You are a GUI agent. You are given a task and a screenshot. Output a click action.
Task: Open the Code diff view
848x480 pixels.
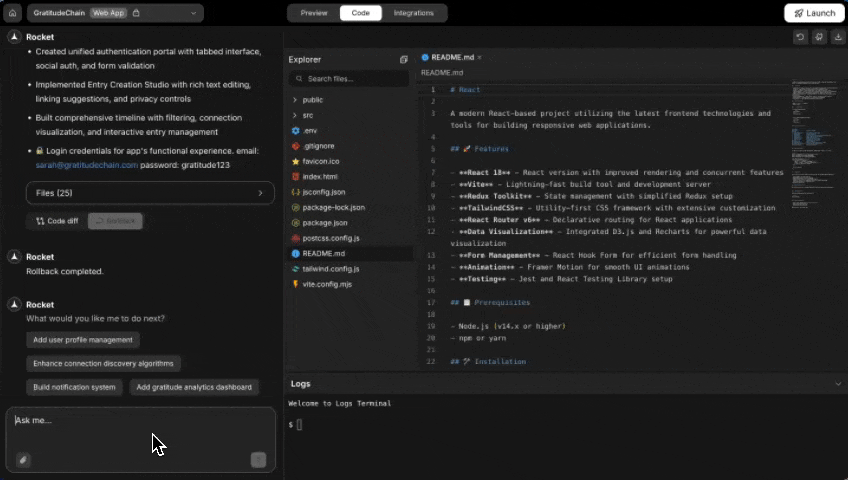[x=57, y=221]
